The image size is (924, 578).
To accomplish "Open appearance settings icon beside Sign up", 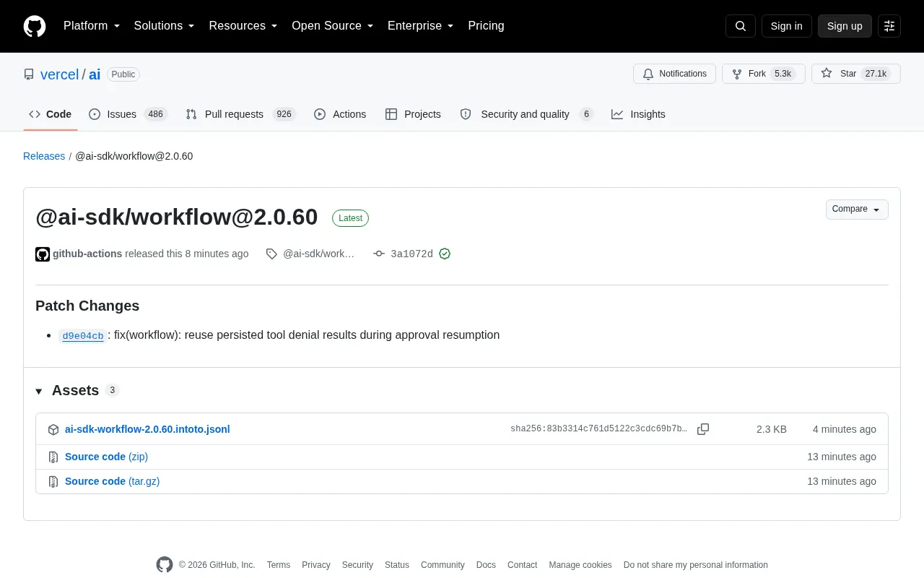I will point(889,26).
